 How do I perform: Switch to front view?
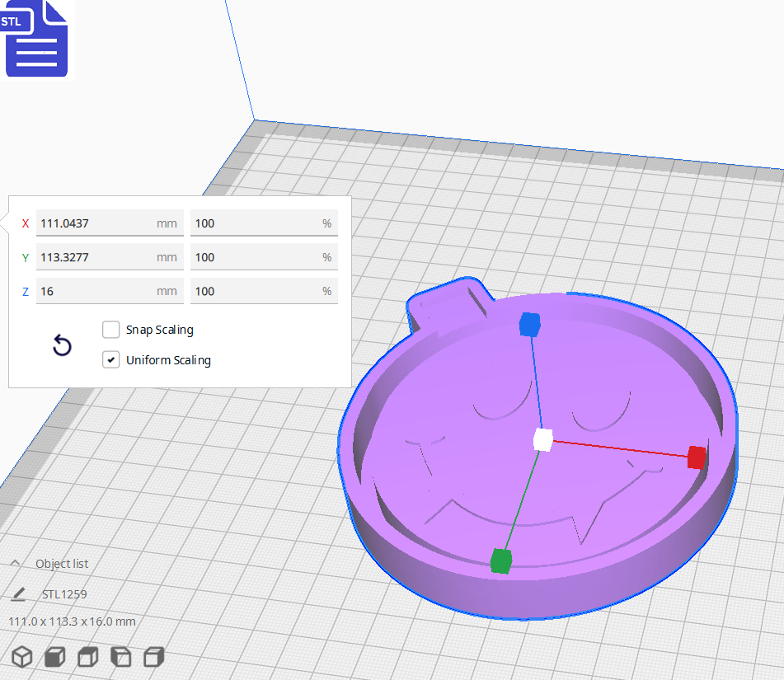point(54,657)
